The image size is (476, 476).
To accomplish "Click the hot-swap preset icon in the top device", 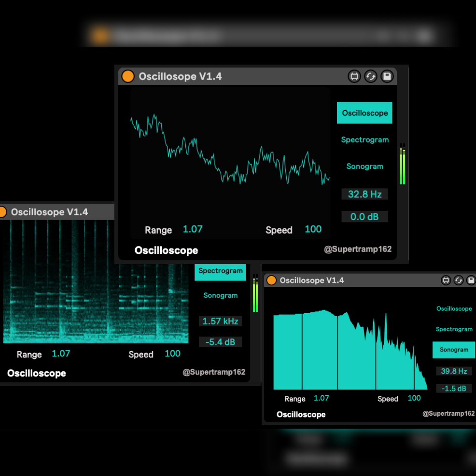I will click(370, 76).
